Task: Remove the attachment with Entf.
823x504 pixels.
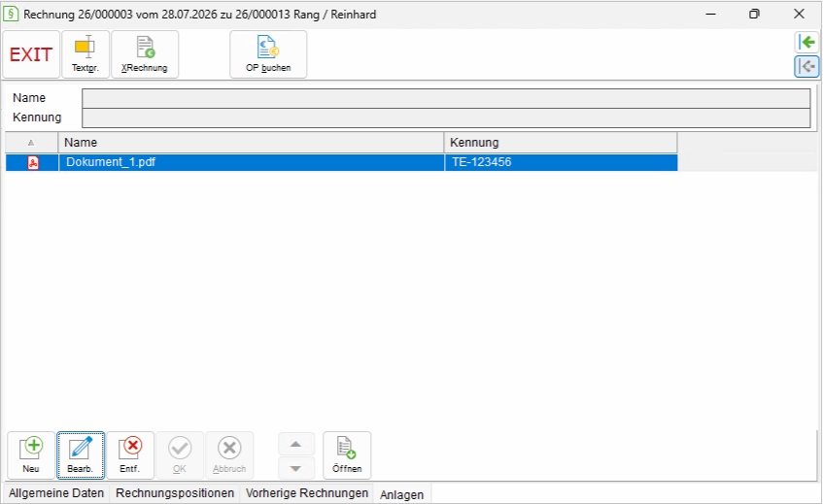Action: tap(129, 455)
